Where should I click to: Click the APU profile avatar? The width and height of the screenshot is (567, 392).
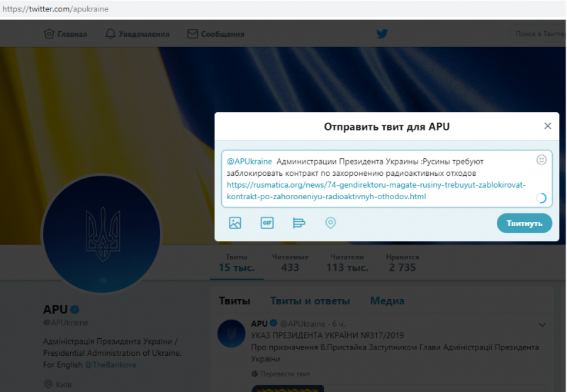point(101,234)
